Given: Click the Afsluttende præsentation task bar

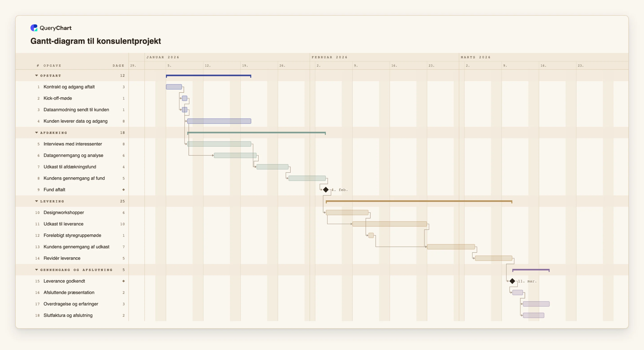Looking at the screenshot, I should 517,292.
